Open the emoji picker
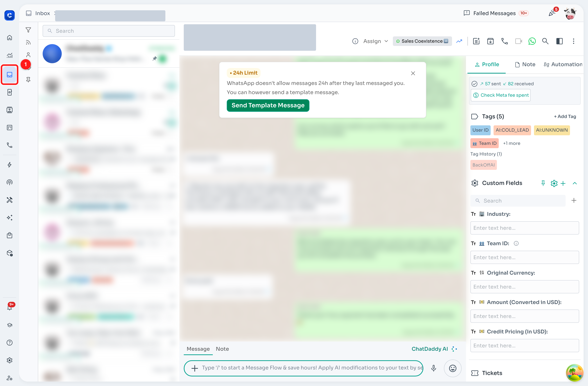The height and width of the screenshot is (386, 588). (x=453, y=368)
